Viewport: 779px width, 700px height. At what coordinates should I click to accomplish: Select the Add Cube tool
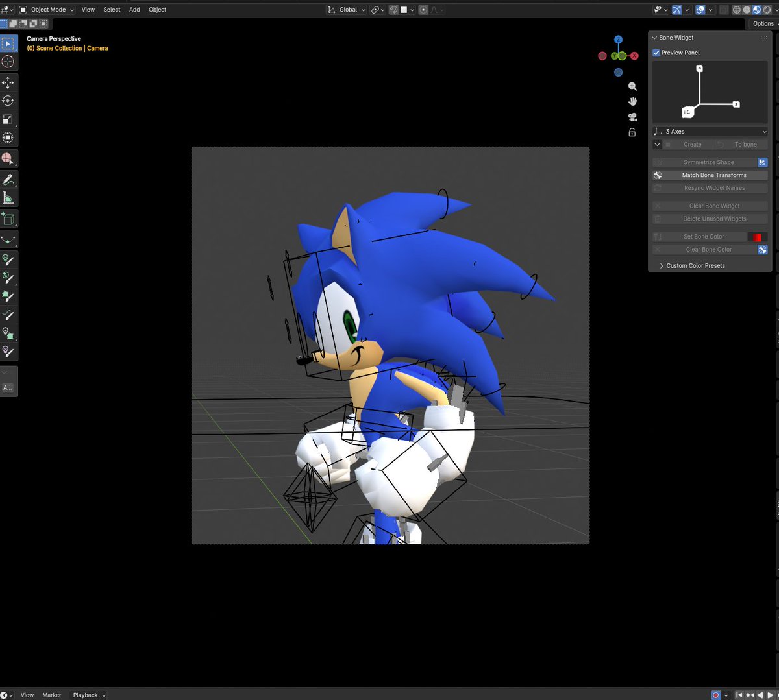tap(8, 219)
